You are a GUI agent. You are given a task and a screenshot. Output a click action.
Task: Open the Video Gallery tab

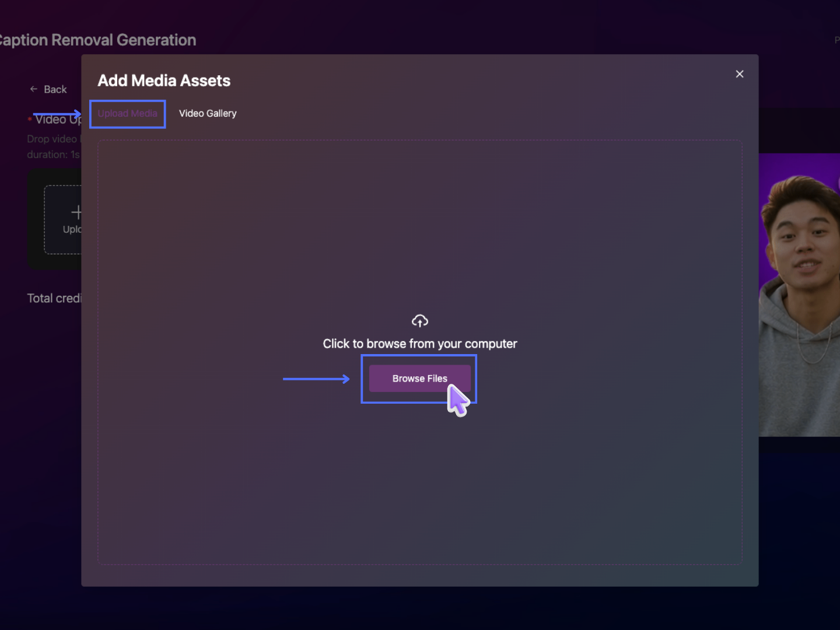[208, 113]
